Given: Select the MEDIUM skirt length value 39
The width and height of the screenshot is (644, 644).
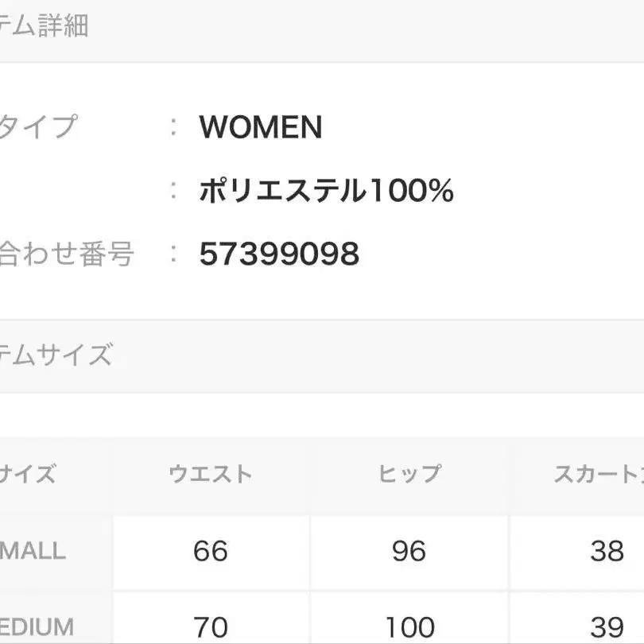Looking at the screenshot, I should 607,627.
